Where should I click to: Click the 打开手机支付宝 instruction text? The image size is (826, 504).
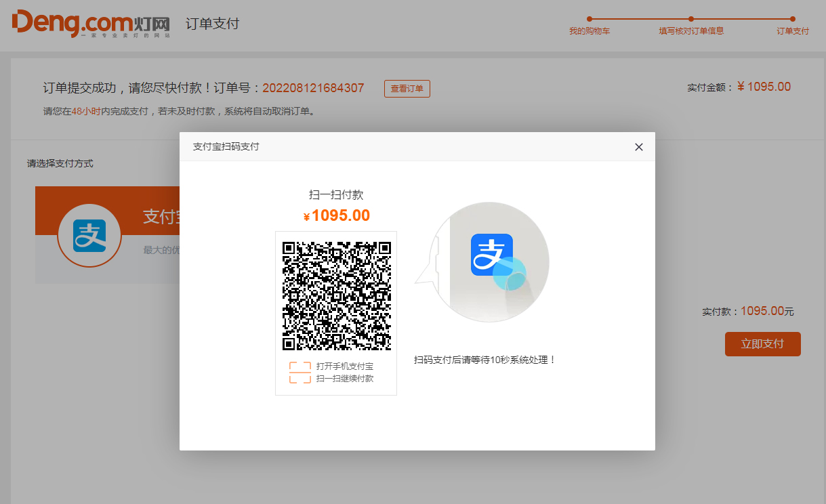pyautogui.click(x=345, y=366)
